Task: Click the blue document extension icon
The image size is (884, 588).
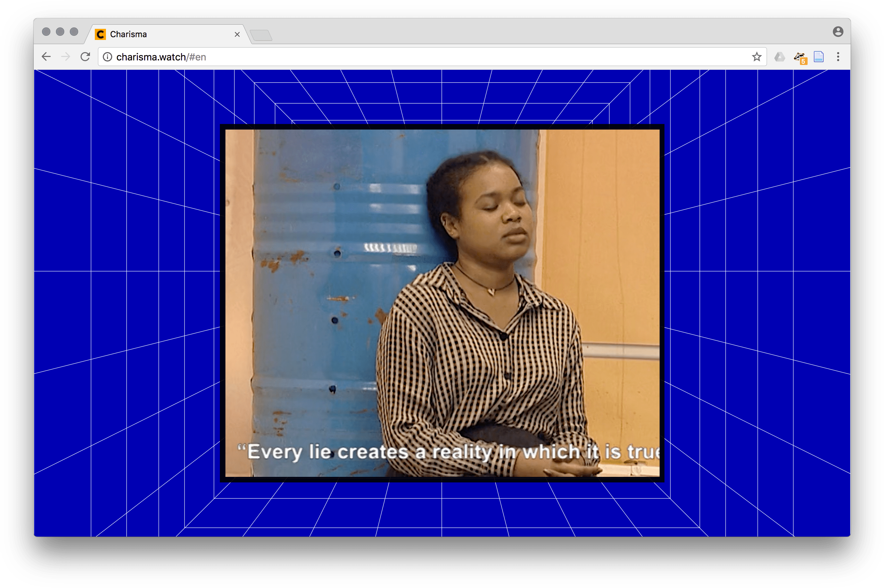Action: pyautogui.click(x=818, y=57)
